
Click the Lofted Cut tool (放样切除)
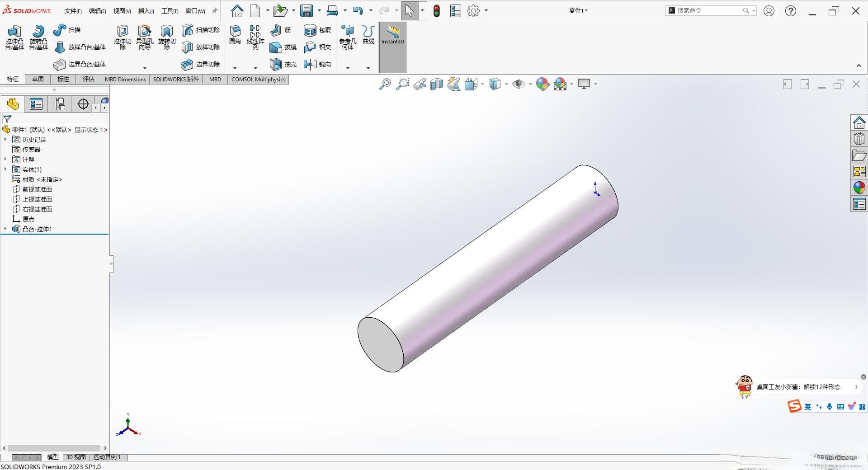click(x=201, y=47)
